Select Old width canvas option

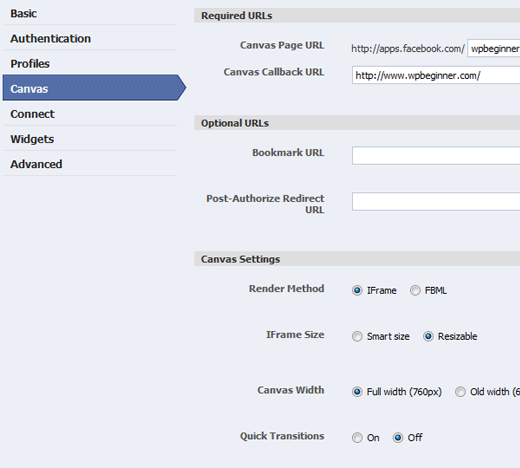(x=460, y=392)
